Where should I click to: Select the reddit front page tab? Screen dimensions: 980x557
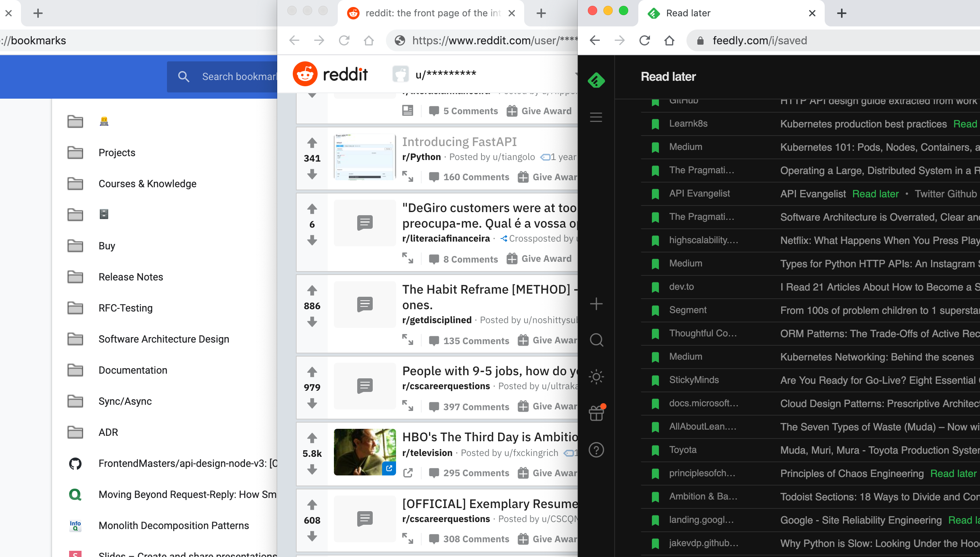pyautogui.click(x=431, y=13)
